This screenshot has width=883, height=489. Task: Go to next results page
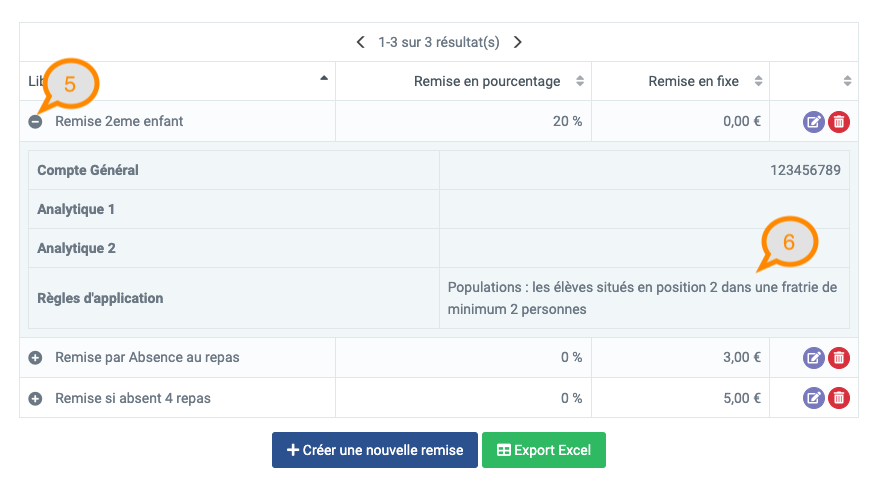tap(518, 42)
